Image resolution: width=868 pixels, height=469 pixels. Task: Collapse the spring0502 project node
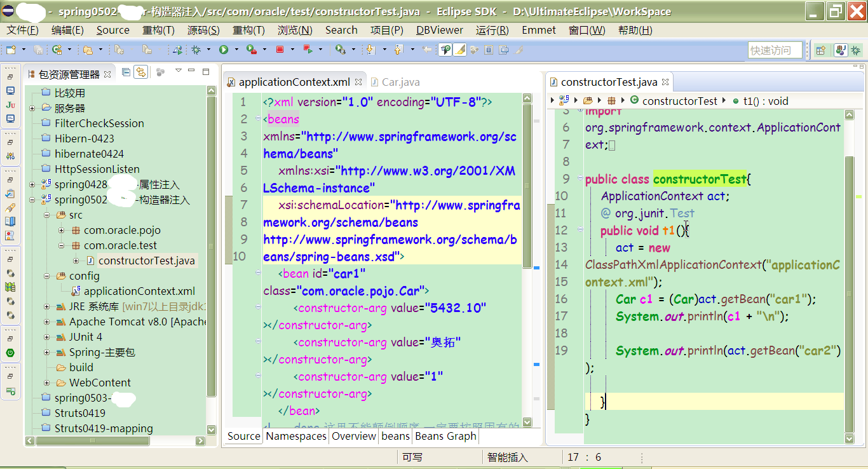coord(32,200)
